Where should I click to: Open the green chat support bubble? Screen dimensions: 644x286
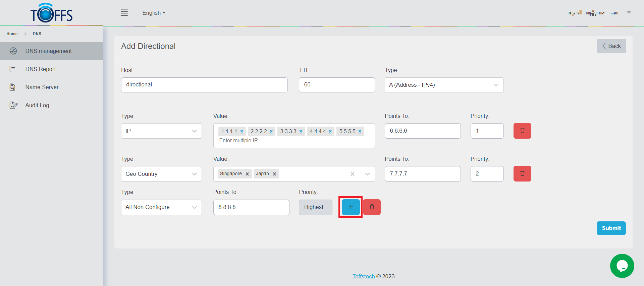622,266
